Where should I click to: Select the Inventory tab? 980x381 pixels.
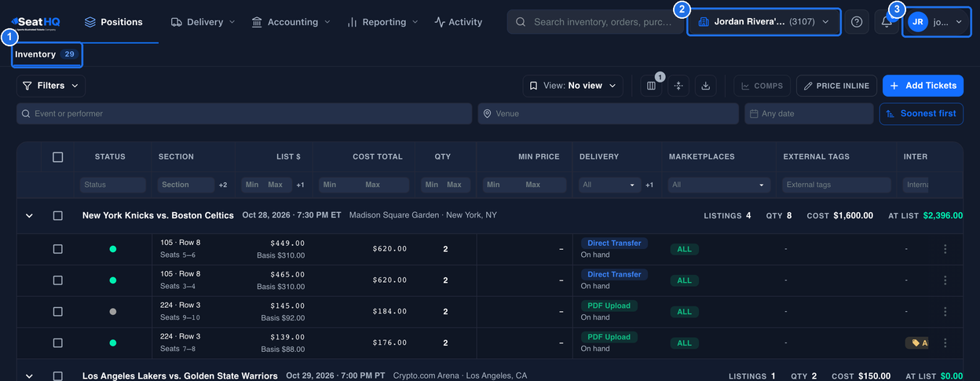point(46,55)
